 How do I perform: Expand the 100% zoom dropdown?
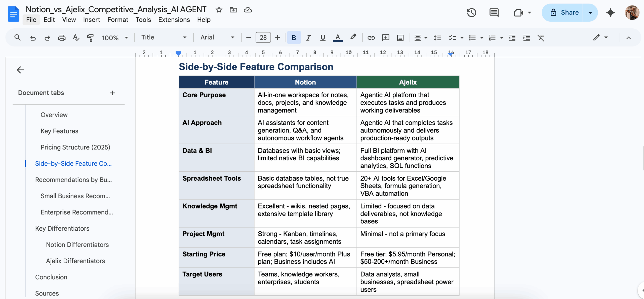point(115,38)
